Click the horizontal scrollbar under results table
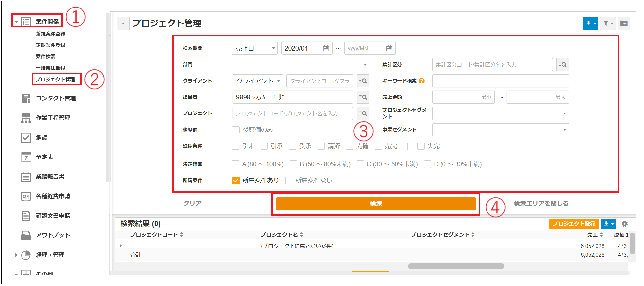This screenshot has width=644, height=286. pos(456,266)
